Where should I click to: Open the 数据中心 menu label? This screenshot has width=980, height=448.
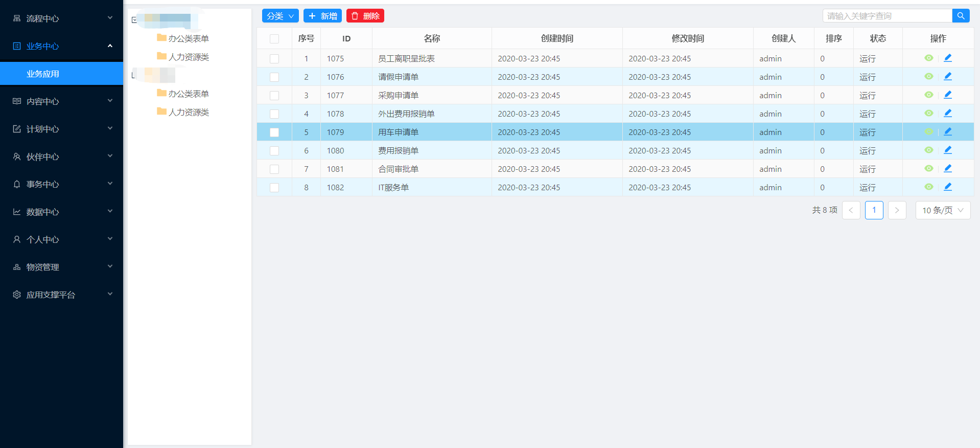43,212
